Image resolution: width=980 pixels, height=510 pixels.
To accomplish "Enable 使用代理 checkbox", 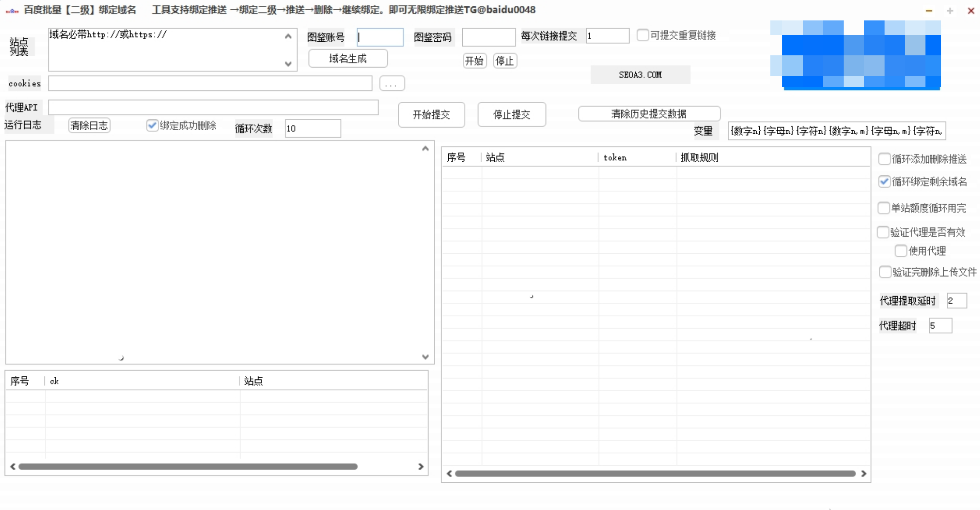I will click(x=900, y=251).
